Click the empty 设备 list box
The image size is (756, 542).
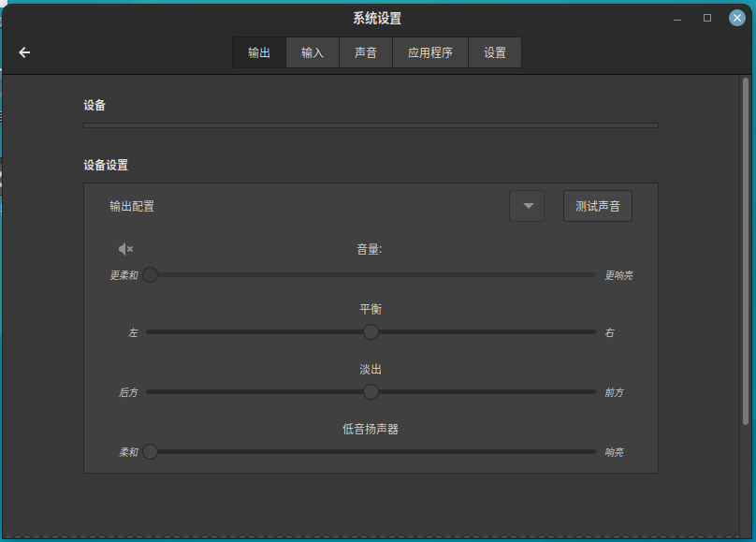(x=371, y=125)
